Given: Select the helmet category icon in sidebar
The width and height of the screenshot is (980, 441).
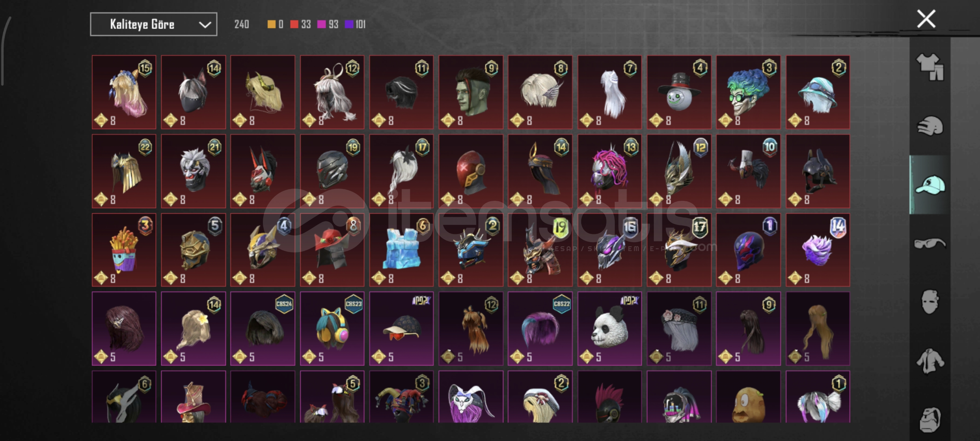Looking at the screenshot, I should click(x=930, y=126).
